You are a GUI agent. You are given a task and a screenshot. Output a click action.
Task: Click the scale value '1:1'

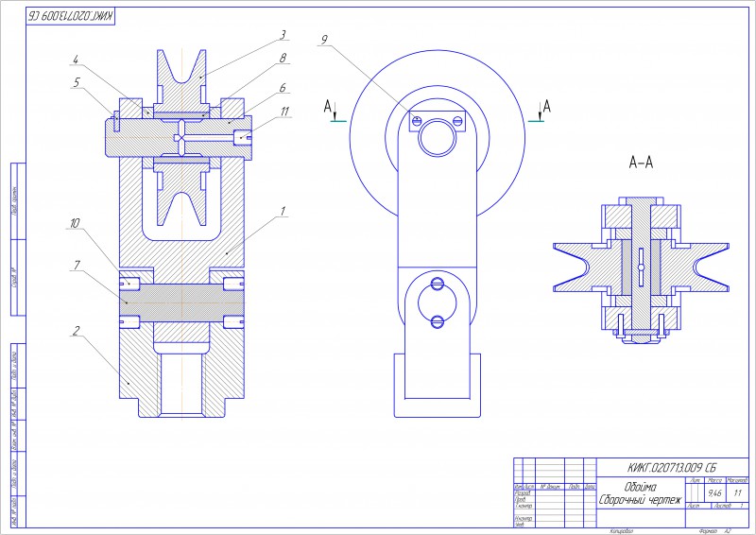(x=738, y=493)
